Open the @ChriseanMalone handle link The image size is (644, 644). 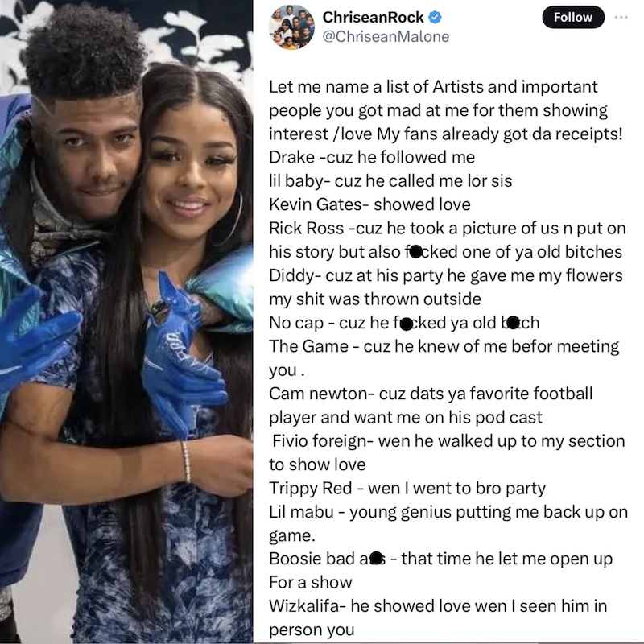pos(386,36)
